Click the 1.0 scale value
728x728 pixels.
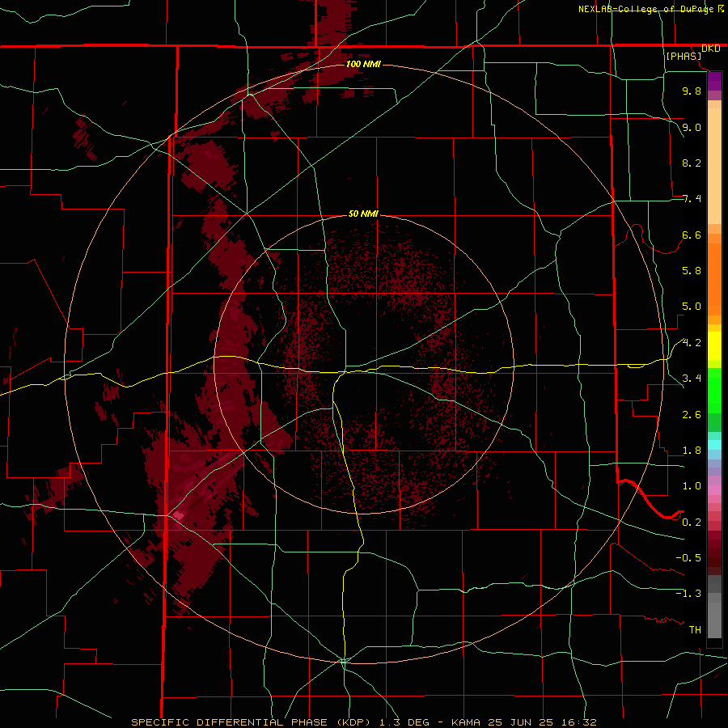[x=692, y=486]
